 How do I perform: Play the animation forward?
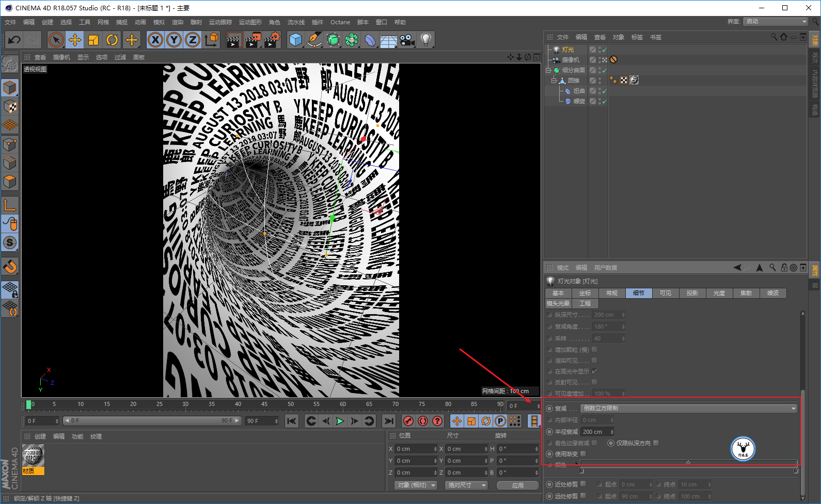point(340,421)
